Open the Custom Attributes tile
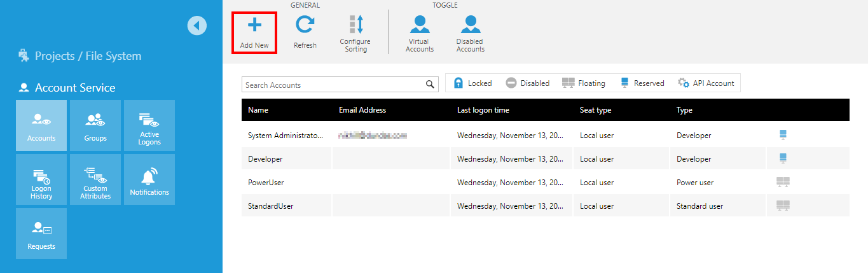 pyautogui.click(x=95, y=179)
